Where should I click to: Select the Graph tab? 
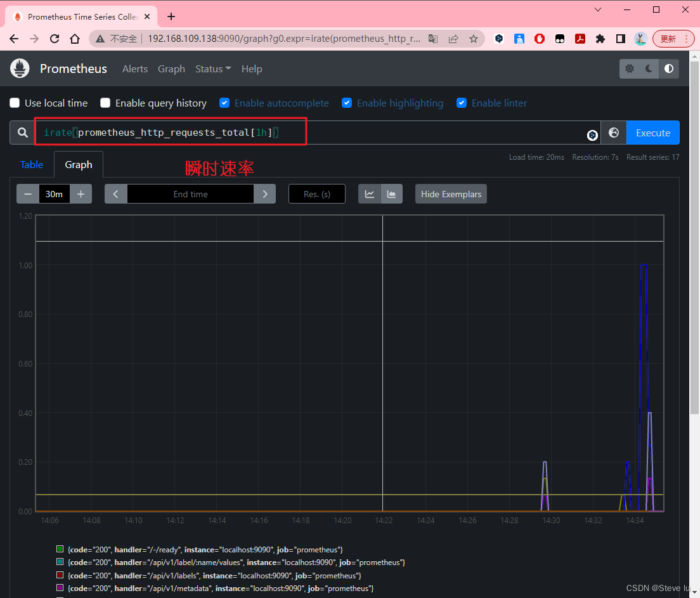pyautogui.click(x=79, y=164)
